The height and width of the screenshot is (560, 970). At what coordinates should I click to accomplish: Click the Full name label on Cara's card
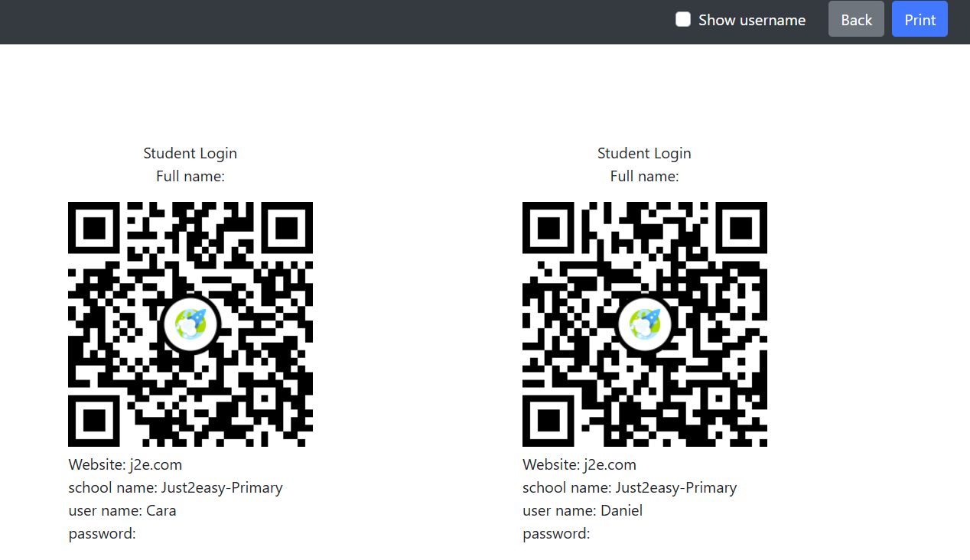[x=190, y=176]
